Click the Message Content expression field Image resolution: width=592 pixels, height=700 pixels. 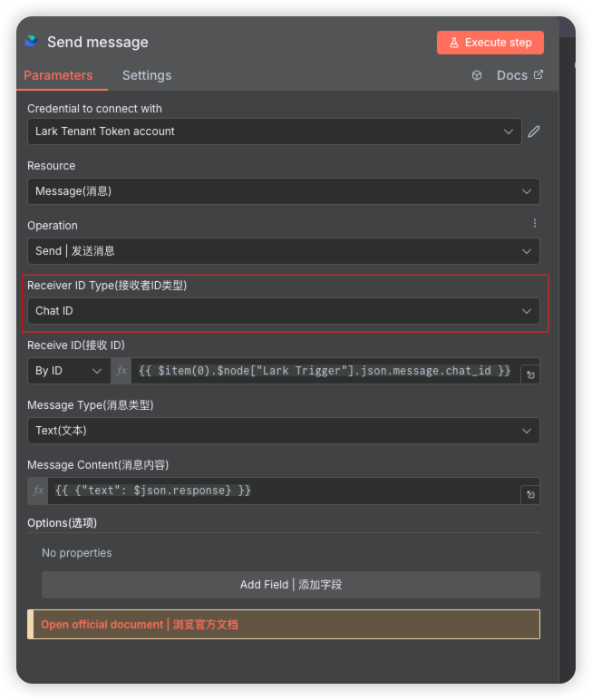point(284,491)
